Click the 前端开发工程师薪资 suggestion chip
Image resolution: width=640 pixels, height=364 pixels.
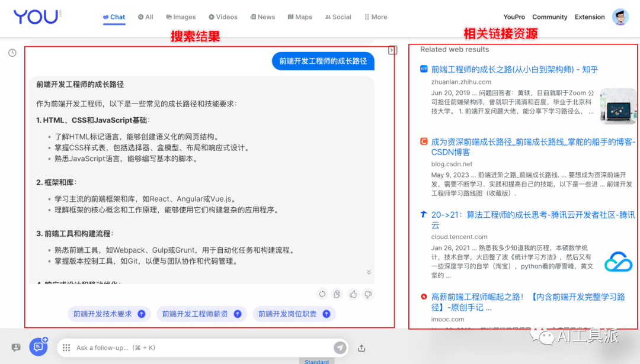coord(201,314)
